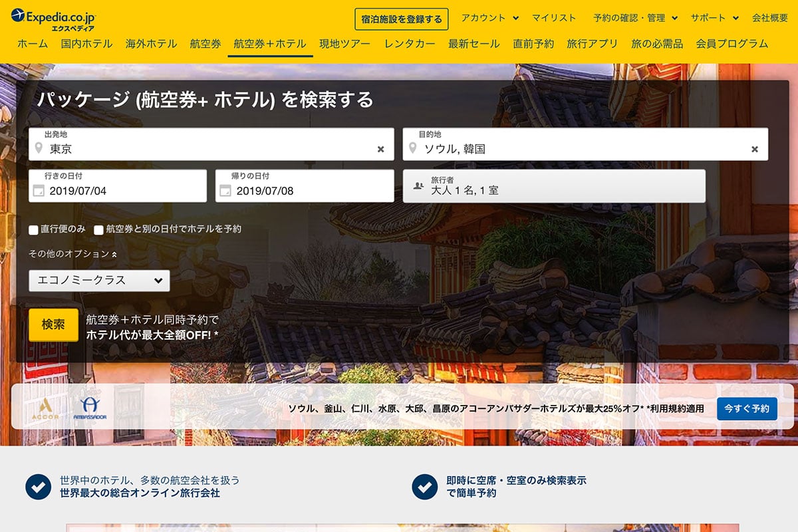Click the 目的地 field showing ソウル, 韓国
The width and height of the screenshot is (798, 532).
pos(585,144)
